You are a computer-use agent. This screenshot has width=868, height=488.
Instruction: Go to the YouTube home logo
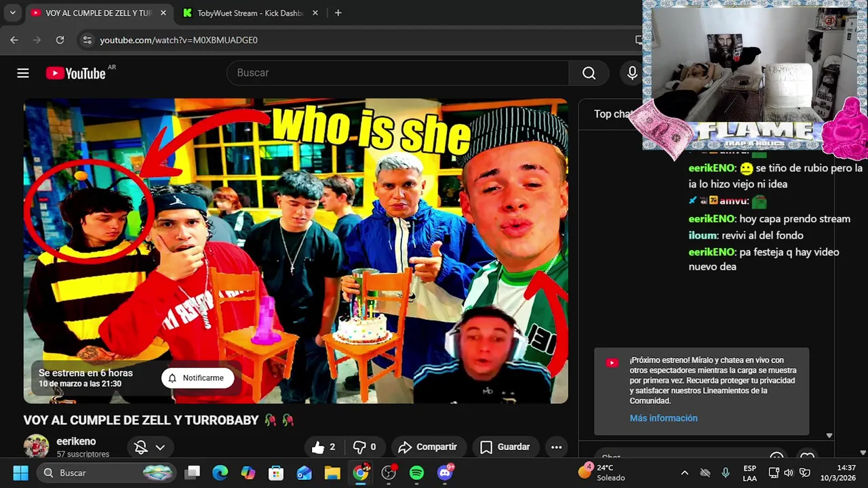point(75,73)
